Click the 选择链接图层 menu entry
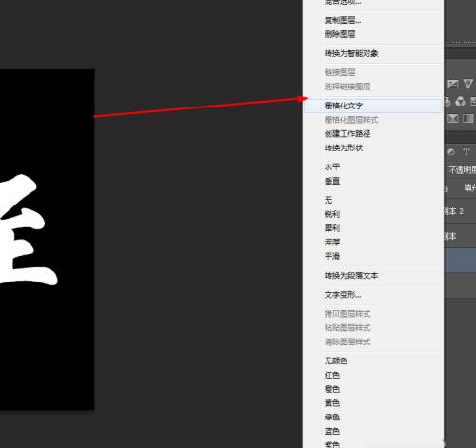This screenshot has height=448, width=476. [x=347, y=87]
